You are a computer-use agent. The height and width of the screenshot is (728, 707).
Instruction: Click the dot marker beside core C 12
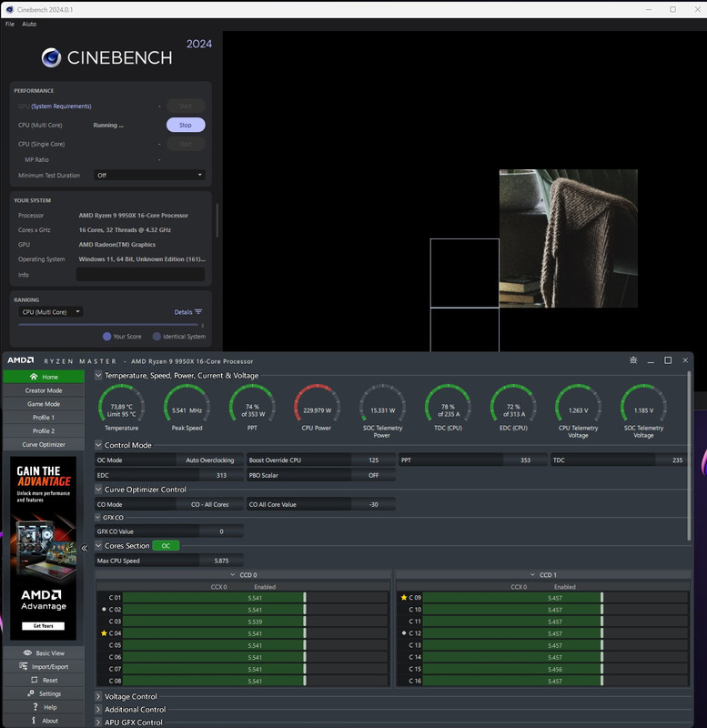coord(404,632)
